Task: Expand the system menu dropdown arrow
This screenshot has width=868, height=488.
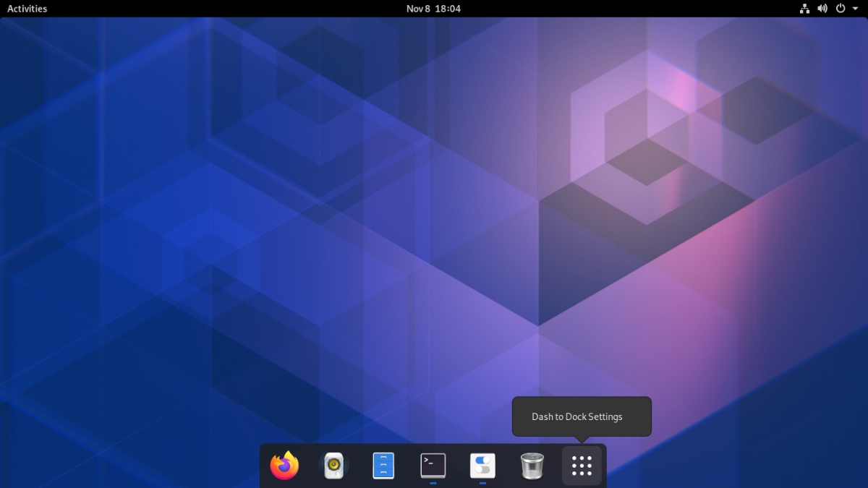Action: 854,9
